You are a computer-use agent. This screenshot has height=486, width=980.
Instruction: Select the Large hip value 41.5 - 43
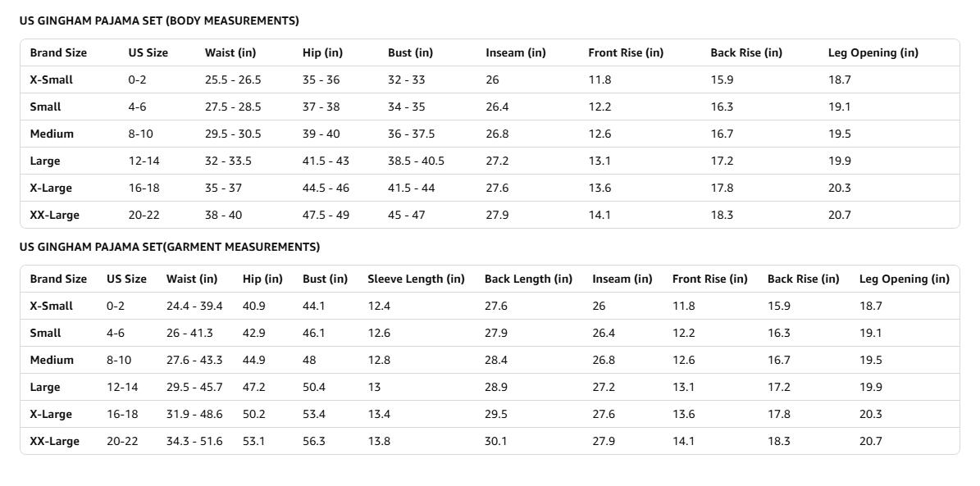(326, 161)
